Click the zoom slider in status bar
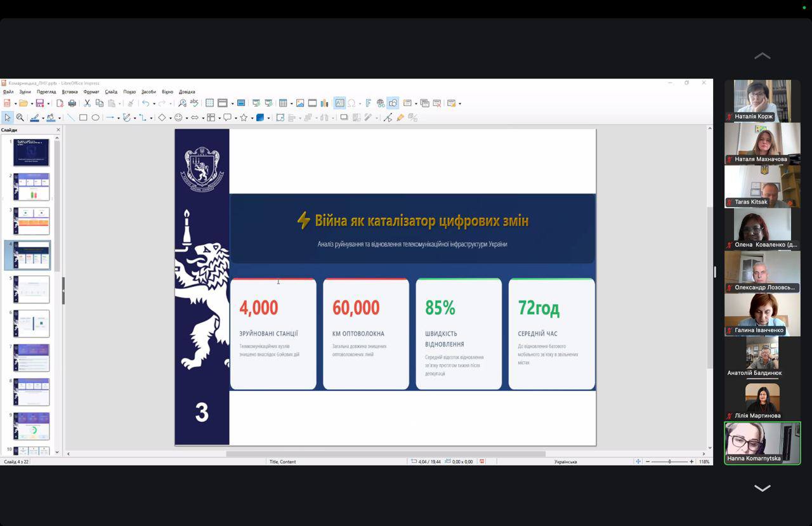 click(x=669, y=462)
